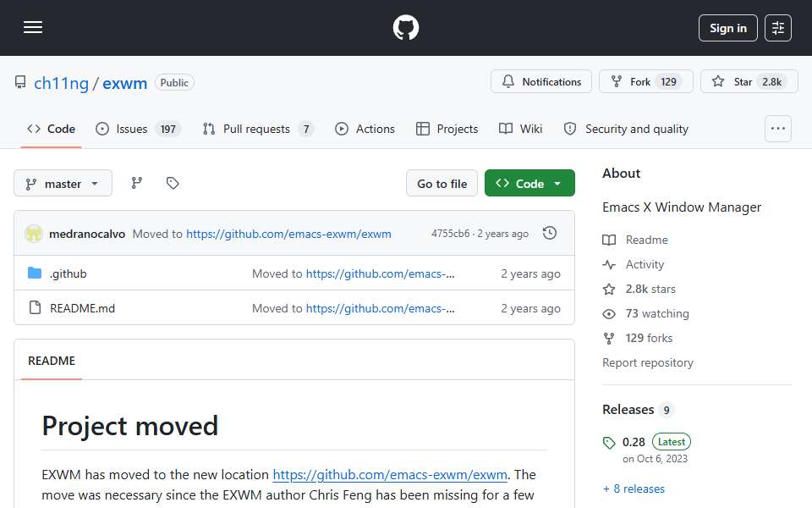This screenshot has width=812, height=508.
Task: Fork the repository
Action: tap(645, 82)
